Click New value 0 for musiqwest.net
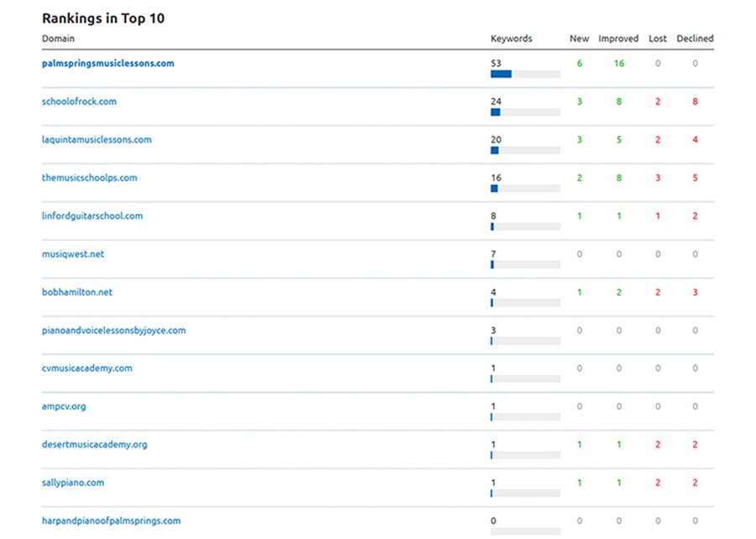 coord(580,254)
